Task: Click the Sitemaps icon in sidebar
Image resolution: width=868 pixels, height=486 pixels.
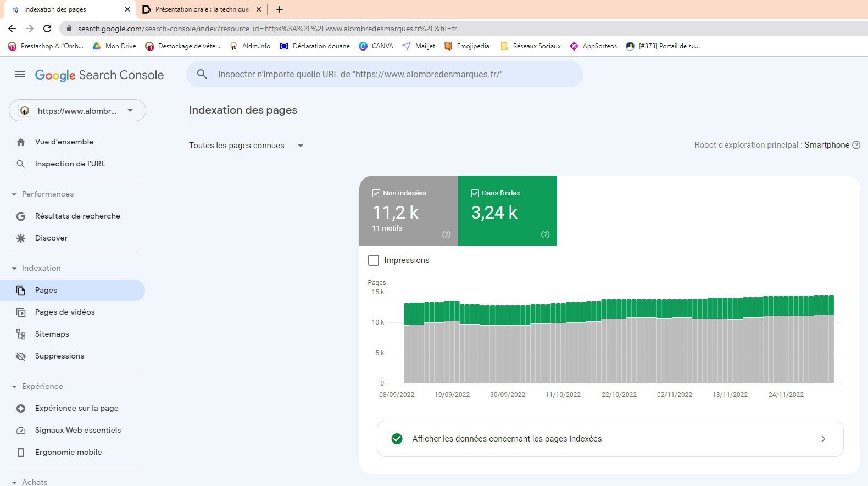Action: (21, 334)
